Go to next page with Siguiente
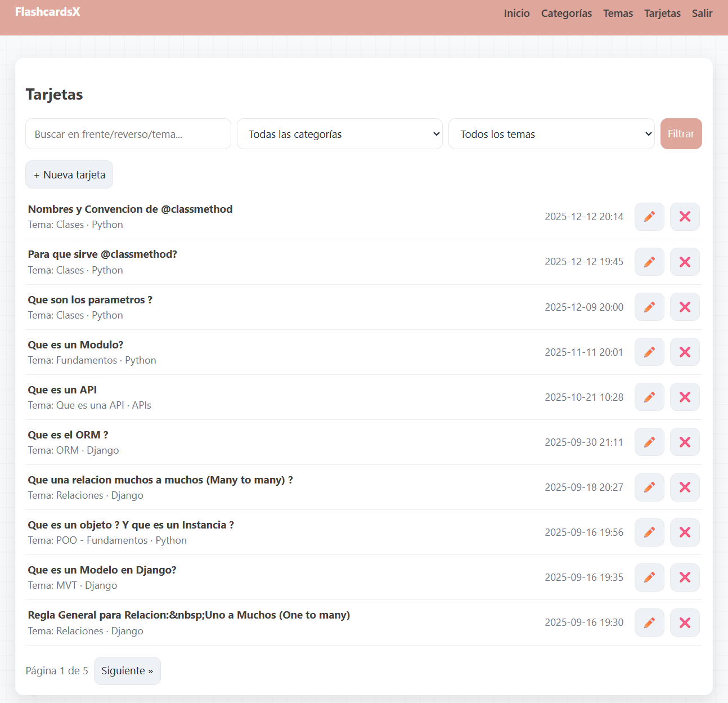The height and width of the screenshot is (703, 728). click(127, 671)
